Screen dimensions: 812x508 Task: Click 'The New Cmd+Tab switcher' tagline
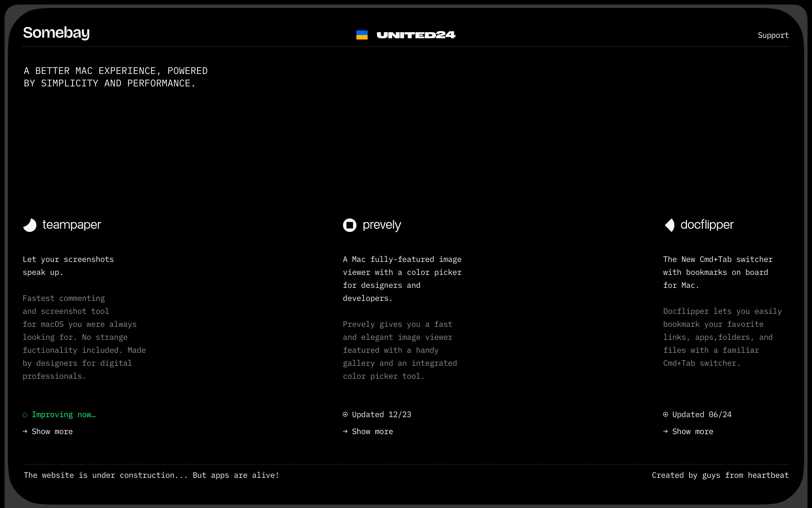click(718, 272)
